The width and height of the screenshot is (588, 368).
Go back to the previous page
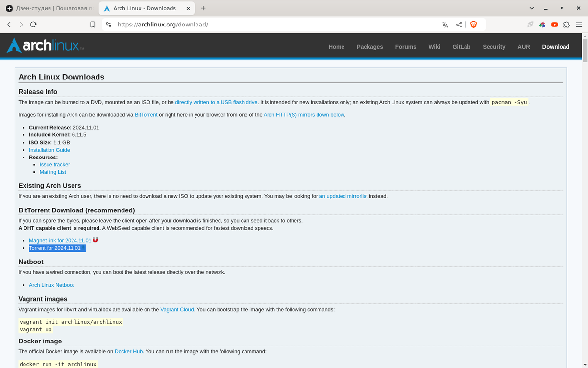(x=9, y=25)
